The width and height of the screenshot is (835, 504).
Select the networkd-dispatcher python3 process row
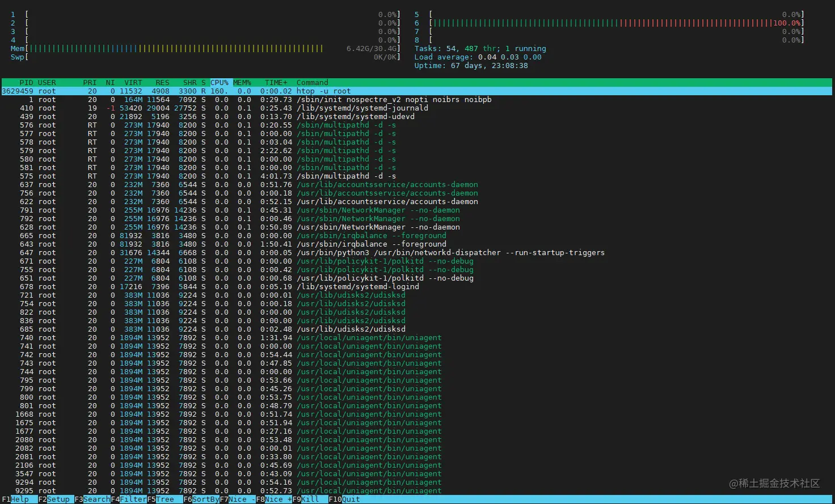coord(417,253)
